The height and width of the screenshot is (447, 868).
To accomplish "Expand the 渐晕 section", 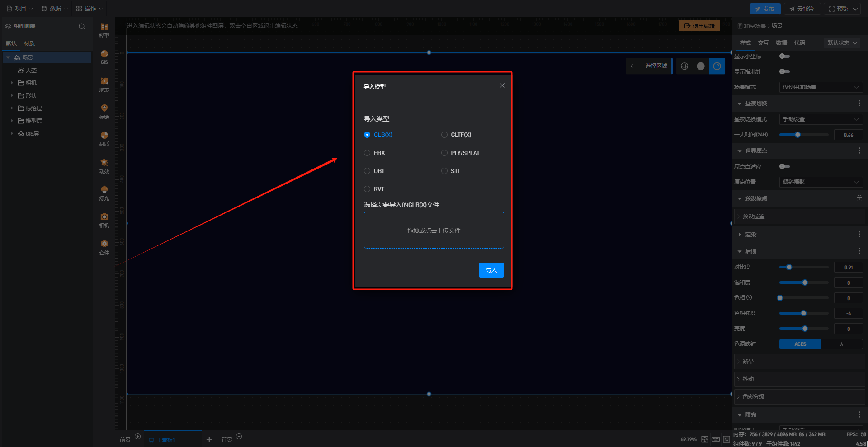I will (799, 362).
